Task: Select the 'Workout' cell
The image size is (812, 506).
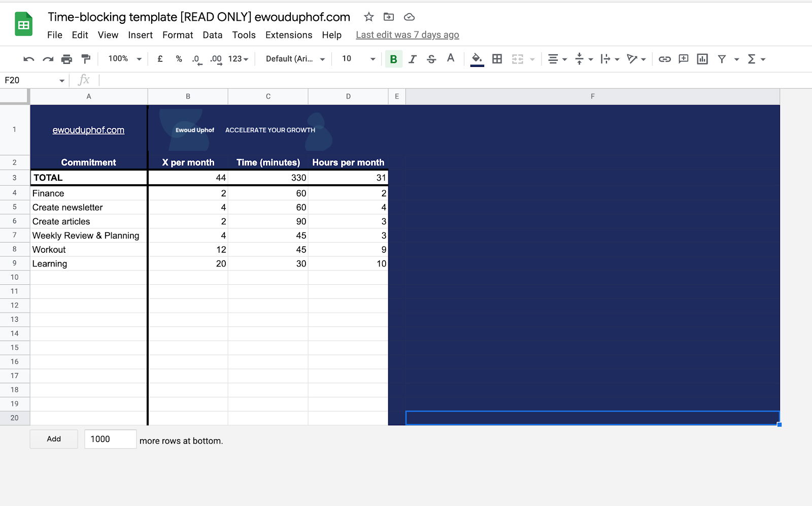Action: tap(89, 250)
